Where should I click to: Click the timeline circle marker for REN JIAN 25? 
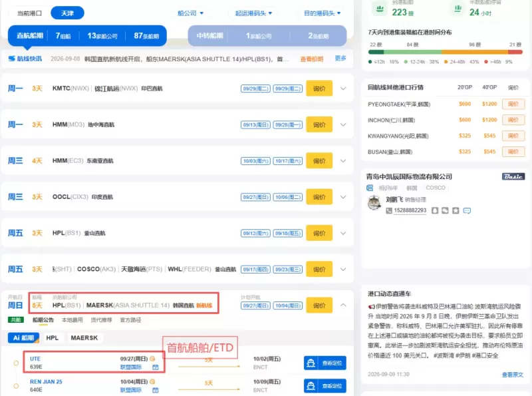tap(16, 386)
